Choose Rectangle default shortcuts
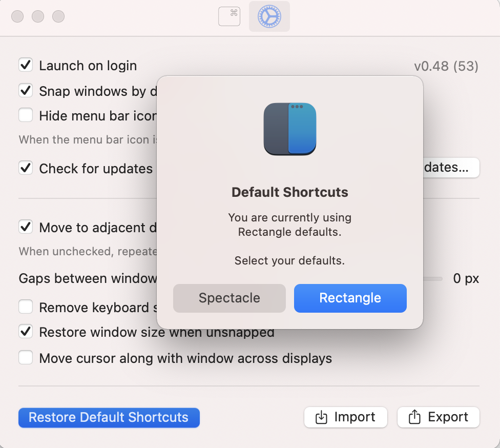500x448 pixels. tap(350, 298)
